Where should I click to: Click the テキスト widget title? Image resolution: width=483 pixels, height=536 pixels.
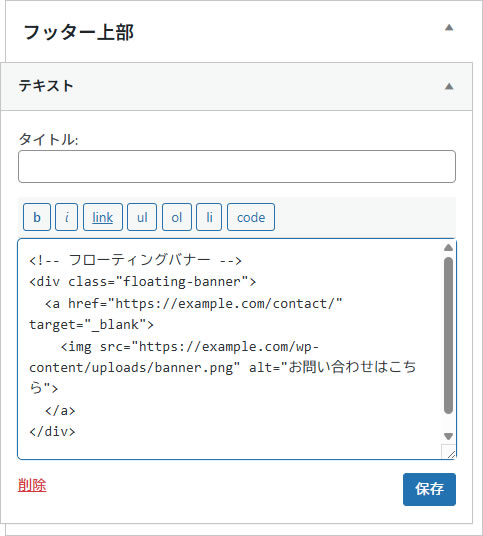(46, 86)
